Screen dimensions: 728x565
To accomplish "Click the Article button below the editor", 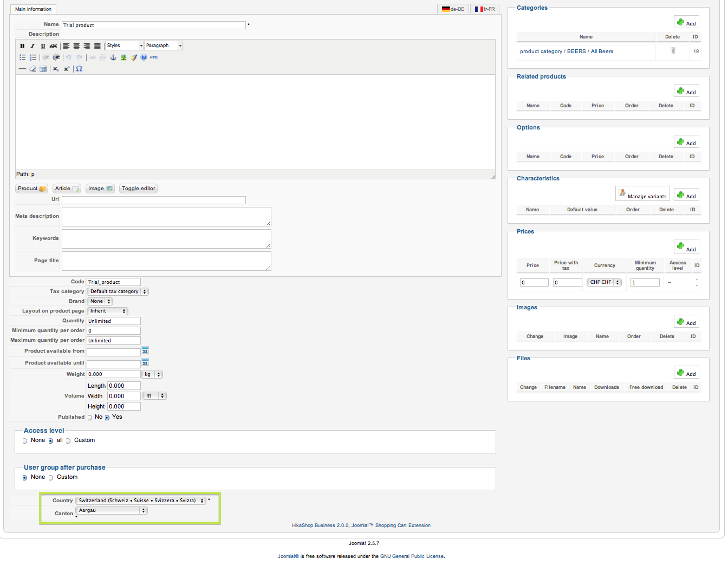I will click(x=67, y=189).
